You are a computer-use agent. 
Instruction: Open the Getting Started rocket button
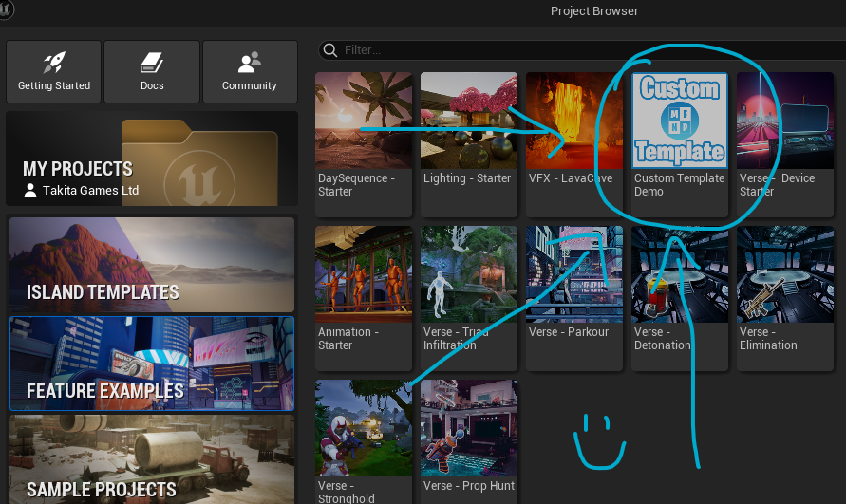(53, 71)
